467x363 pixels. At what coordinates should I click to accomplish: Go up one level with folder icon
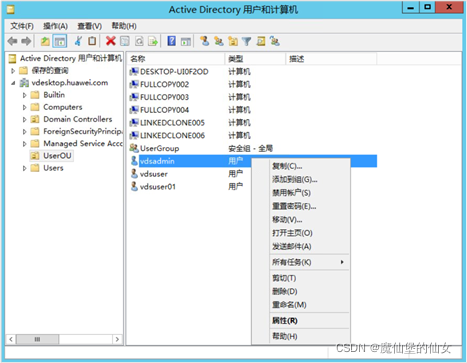tap(45, 41)
